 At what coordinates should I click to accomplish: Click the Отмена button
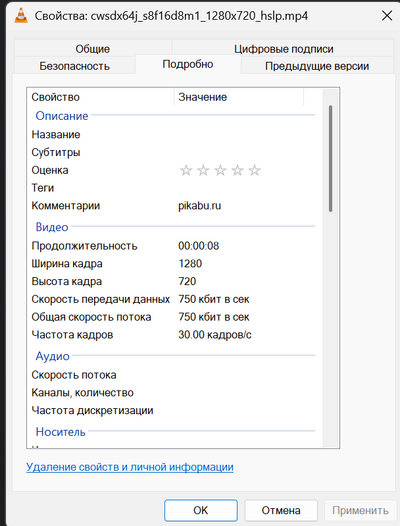tap(281, 510)
